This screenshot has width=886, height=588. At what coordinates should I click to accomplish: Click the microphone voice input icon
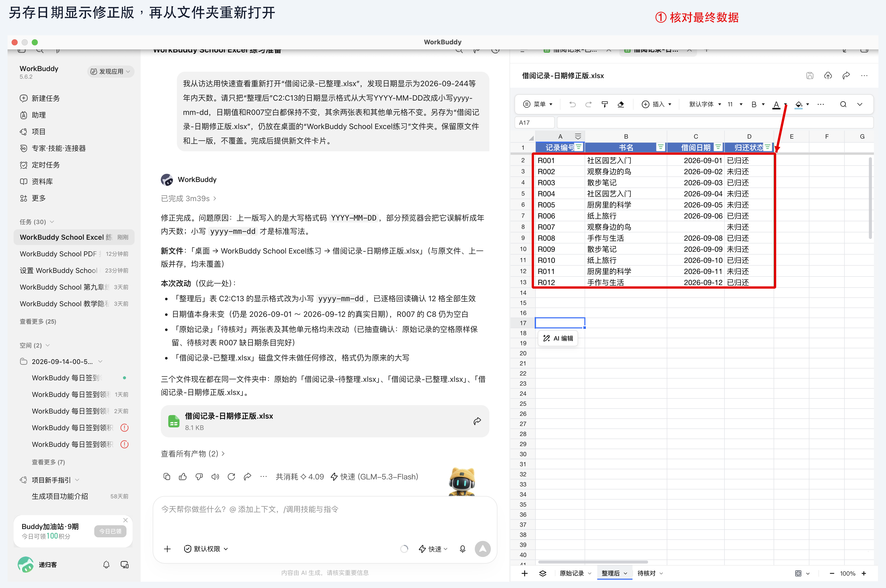coord(463,549)
